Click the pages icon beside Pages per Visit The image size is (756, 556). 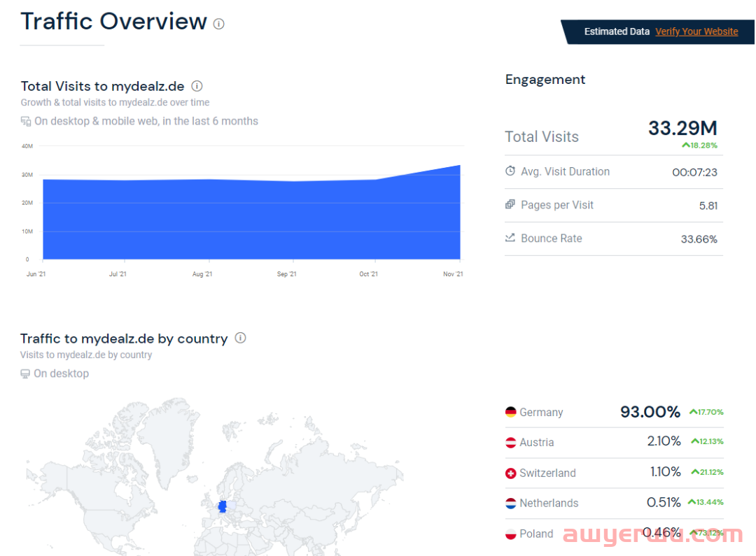tap(510, 205)
